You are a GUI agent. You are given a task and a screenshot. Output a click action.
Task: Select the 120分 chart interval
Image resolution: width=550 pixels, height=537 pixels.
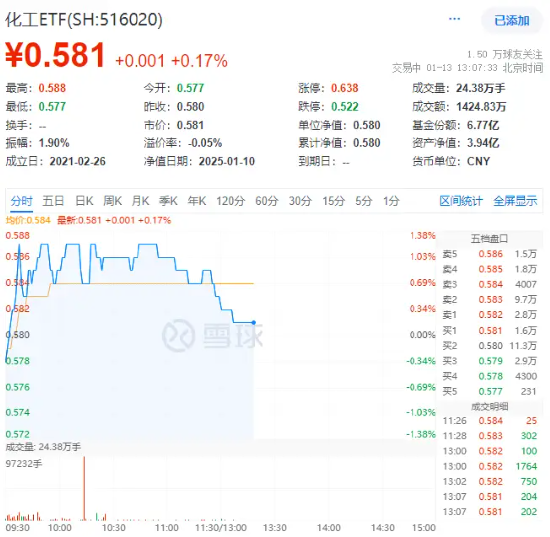coord(230,201)
